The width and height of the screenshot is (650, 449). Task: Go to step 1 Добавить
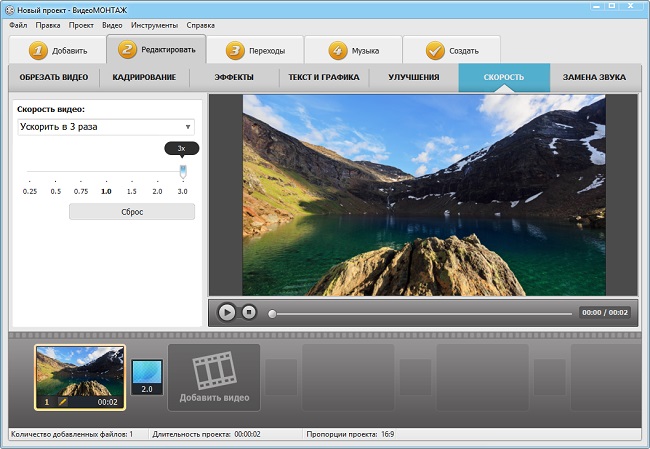pyautogui.click(x=57, y=50)
